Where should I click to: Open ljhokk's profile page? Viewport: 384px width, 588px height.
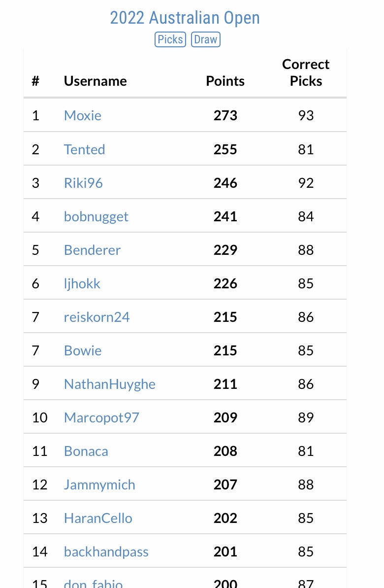[82, 283]
